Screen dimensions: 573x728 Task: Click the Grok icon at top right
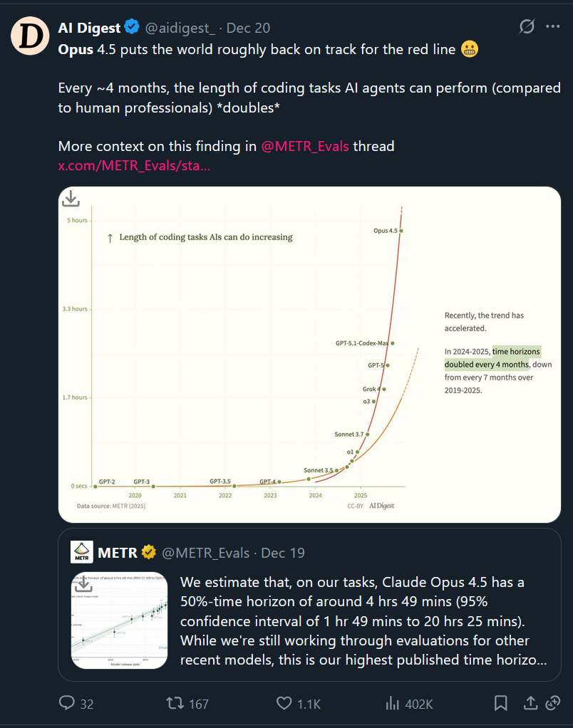(x=527, y=27)
